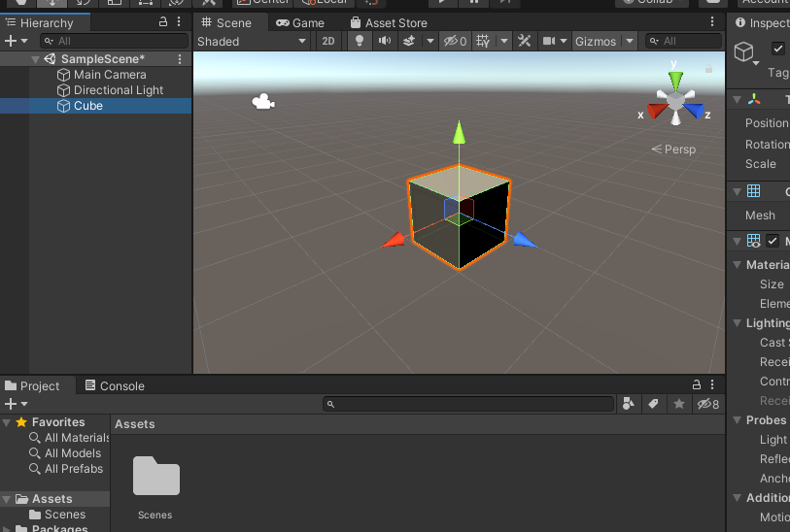Click the red X-axis move arrow

(x=393, y=241)
